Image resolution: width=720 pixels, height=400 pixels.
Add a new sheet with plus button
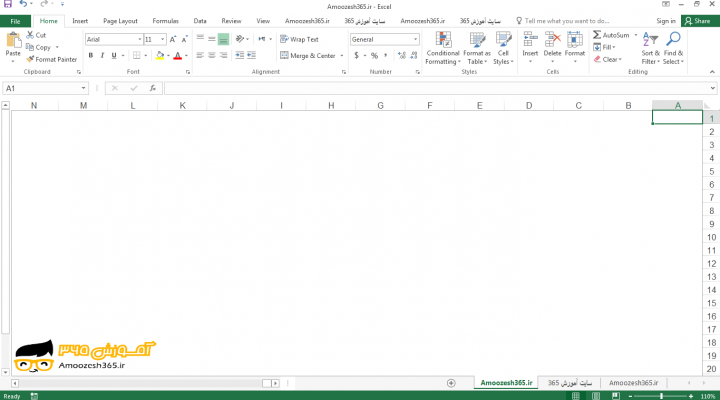pos(451,383)
